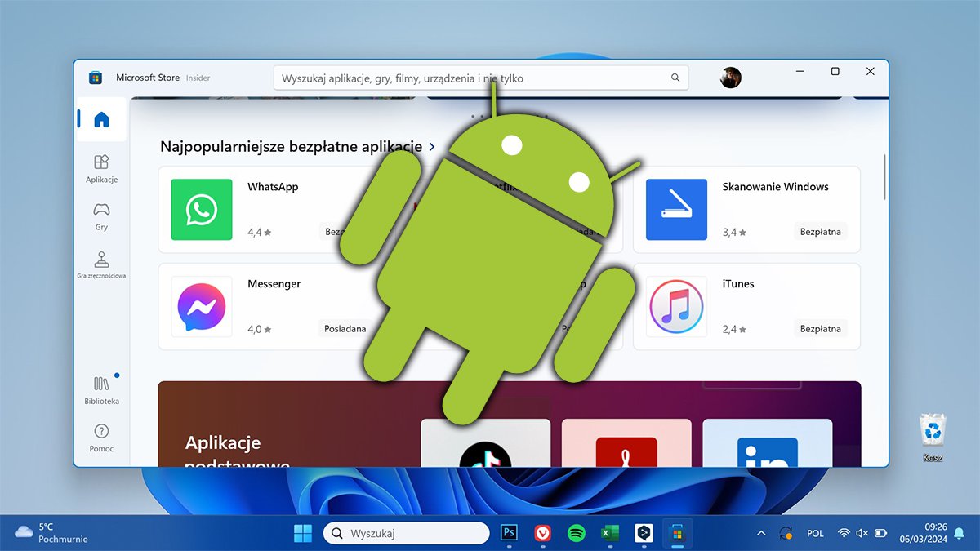
Task: Click the iTunes 2,4 rating
Action: point(733,330)
